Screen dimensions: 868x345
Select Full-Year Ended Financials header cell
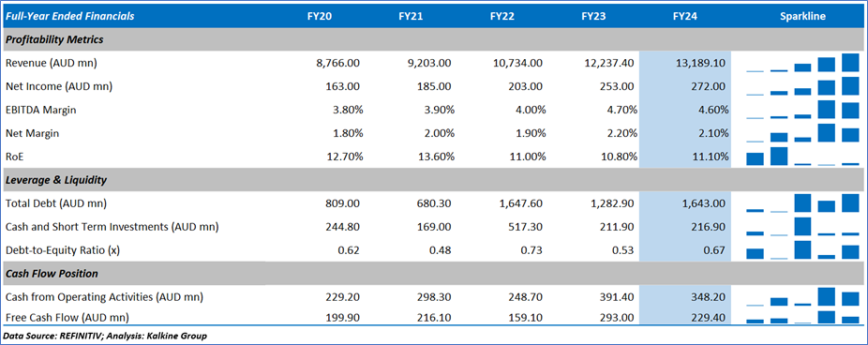pos(69,16)
